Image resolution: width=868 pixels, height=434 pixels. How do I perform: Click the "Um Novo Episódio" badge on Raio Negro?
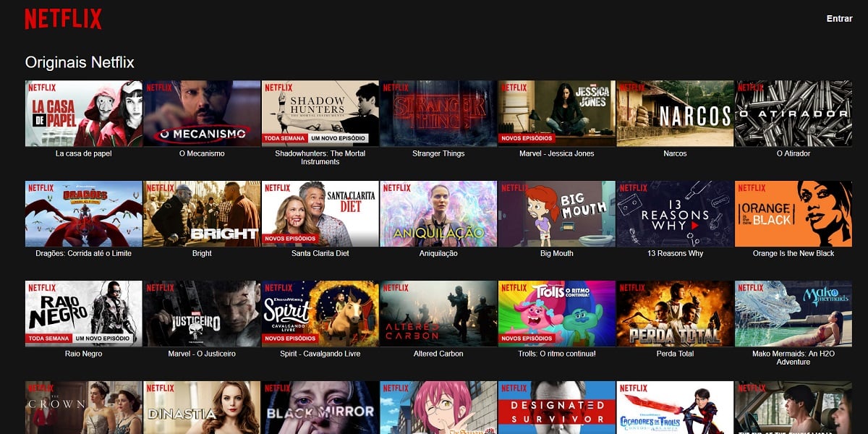pos(103,339)
